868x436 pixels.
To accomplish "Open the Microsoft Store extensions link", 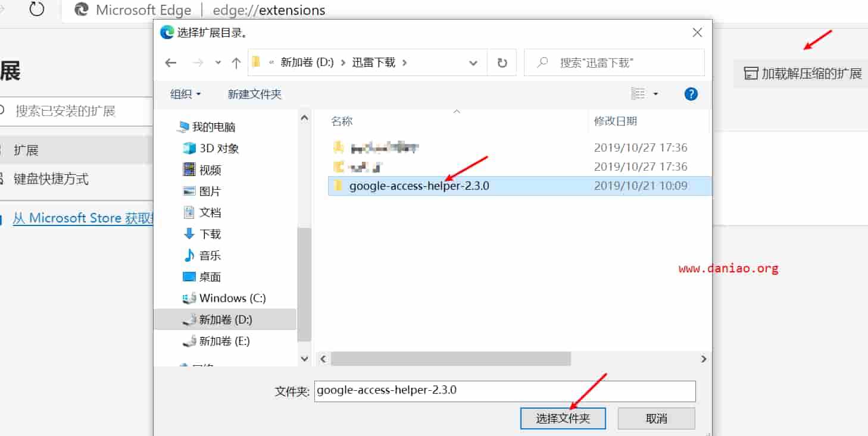I will [82, 218].
